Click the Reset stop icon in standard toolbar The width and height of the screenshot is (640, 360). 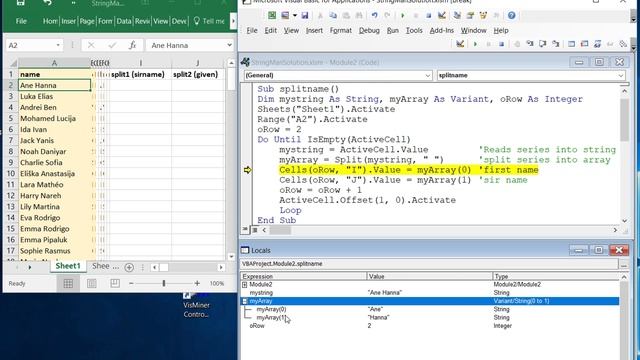428,16
